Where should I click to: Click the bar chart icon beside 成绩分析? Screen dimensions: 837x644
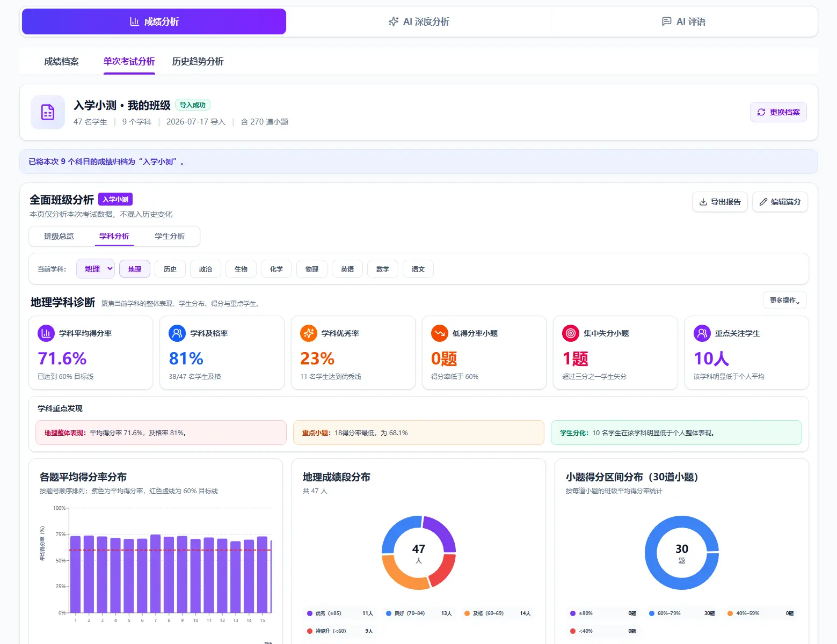coord(135,21)
